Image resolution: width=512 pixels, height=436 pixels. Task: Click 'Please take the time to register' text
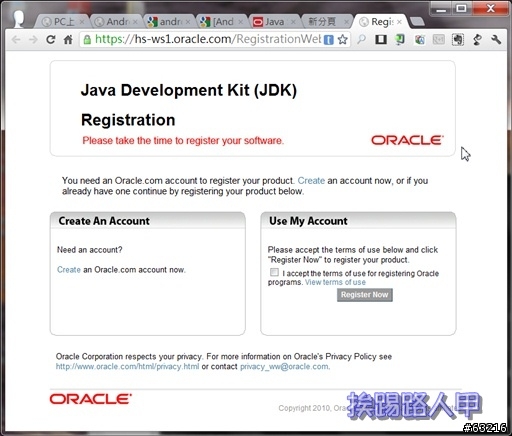(183, 141)
